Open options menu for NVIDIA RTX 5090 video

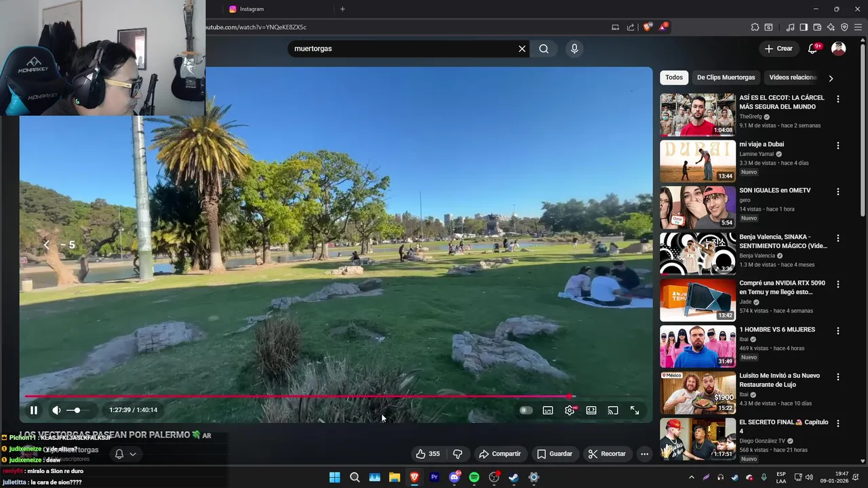[838, 285]
